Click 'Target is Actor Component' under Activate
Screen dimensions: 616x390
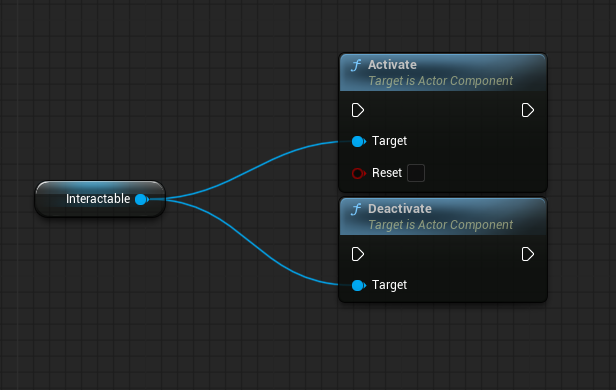click(440, 81)
